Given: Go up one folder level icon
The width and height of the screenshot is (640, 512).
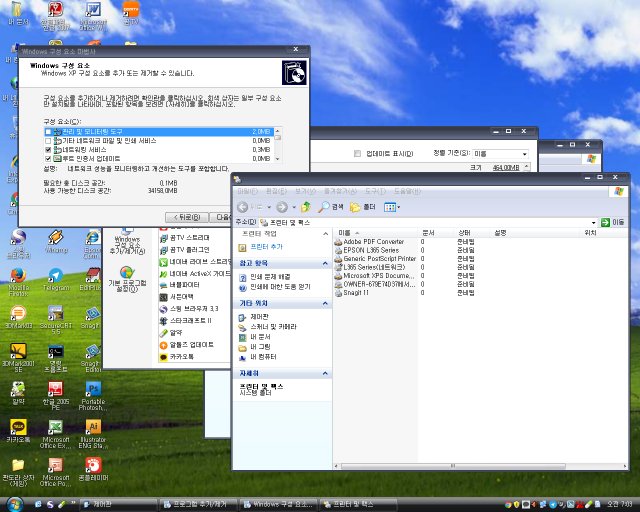Looking at the screenshot, I should point(306,207).
